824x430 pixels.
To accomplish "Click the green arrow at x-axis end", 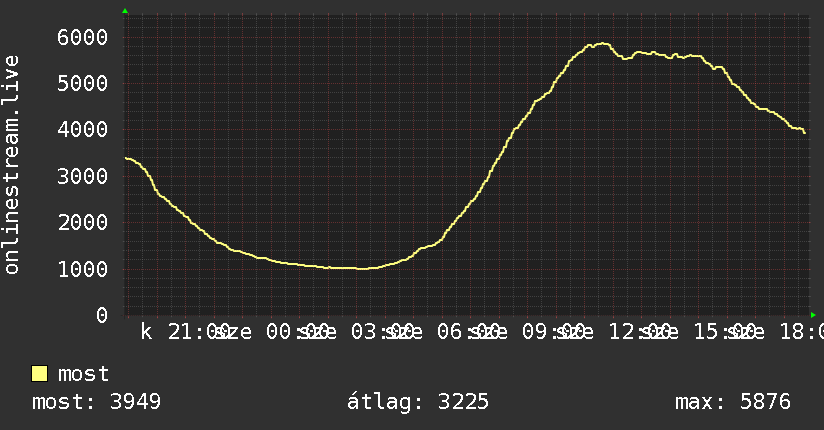I will click(813, 315).
